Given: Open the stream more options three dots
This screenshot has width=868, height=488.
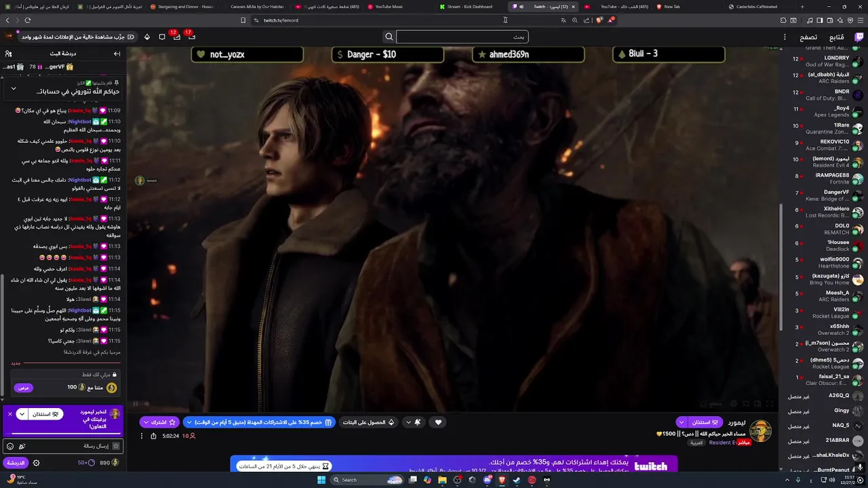Looking at the screenshot, I should point(142,436).
